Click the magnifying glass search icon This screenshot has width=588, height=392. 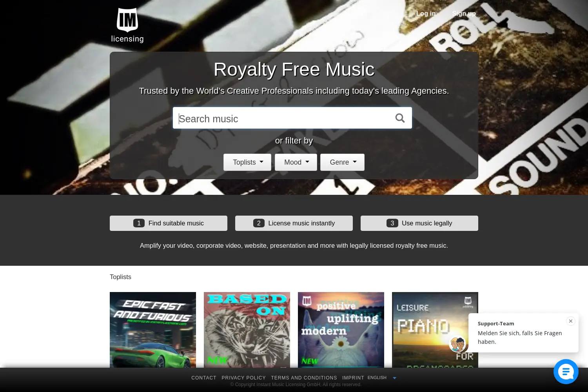[400, 118]
